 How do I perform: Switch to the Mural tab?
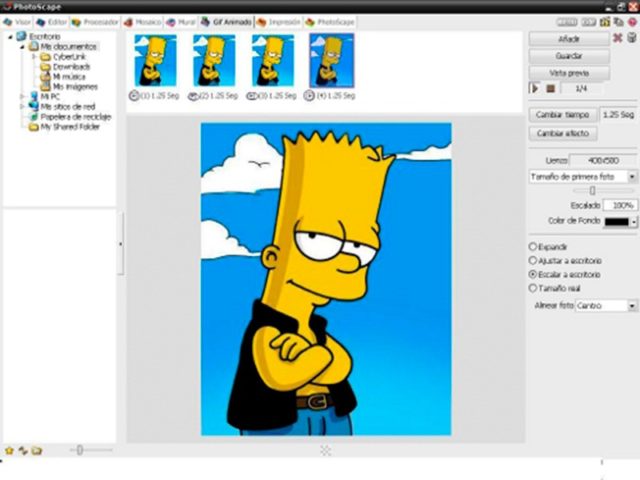click(x=181, y=22)
